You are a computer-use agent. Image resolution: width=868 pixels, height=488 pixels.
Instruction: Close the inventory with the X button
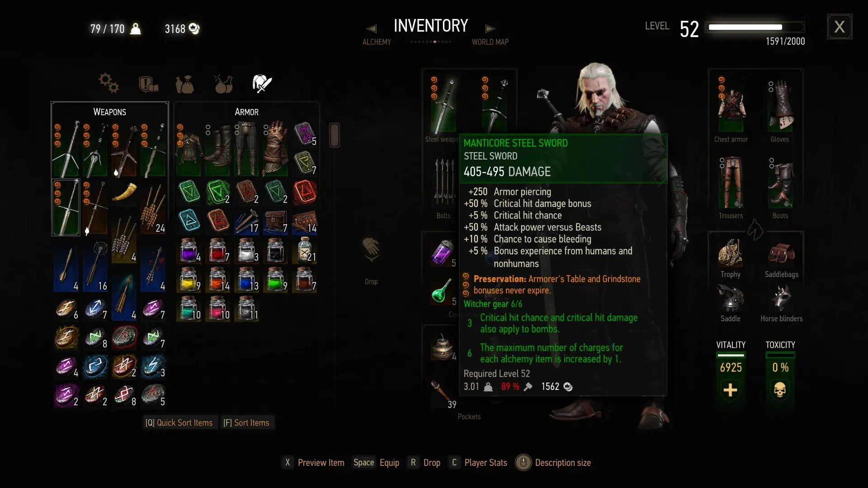840,27
